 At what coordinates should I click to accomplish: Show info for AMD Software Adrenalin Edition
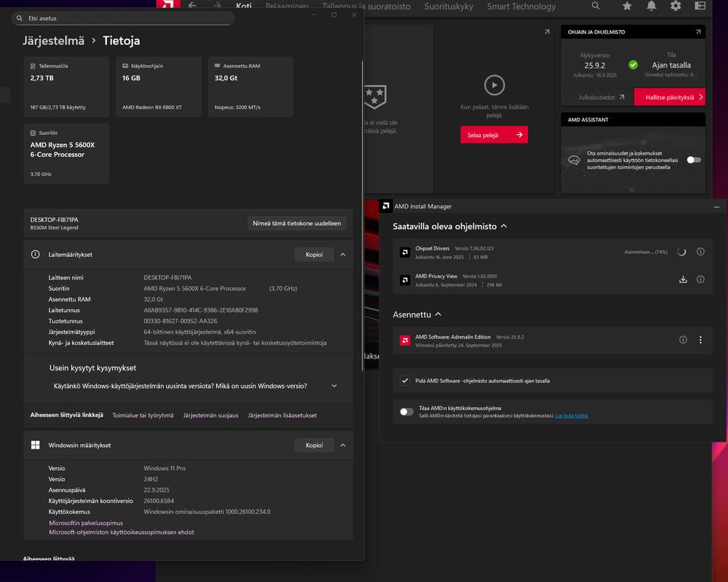click(x=683, y=339)
